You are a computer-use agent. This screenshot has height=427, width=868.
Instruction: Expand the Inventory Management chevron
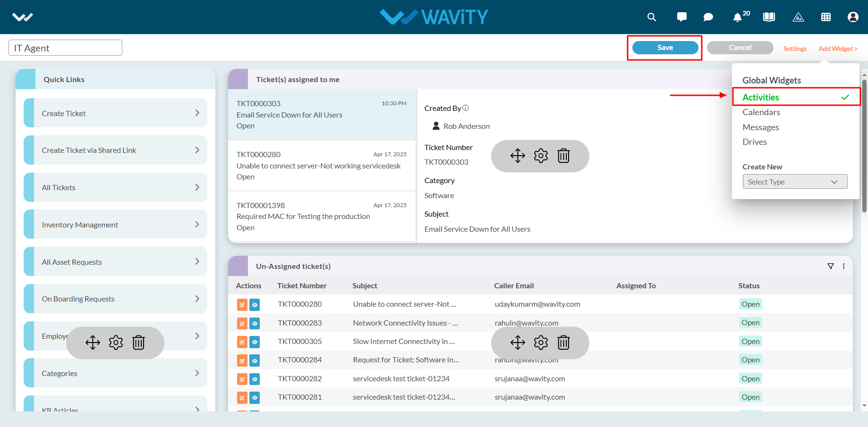(x=197, y=225)
